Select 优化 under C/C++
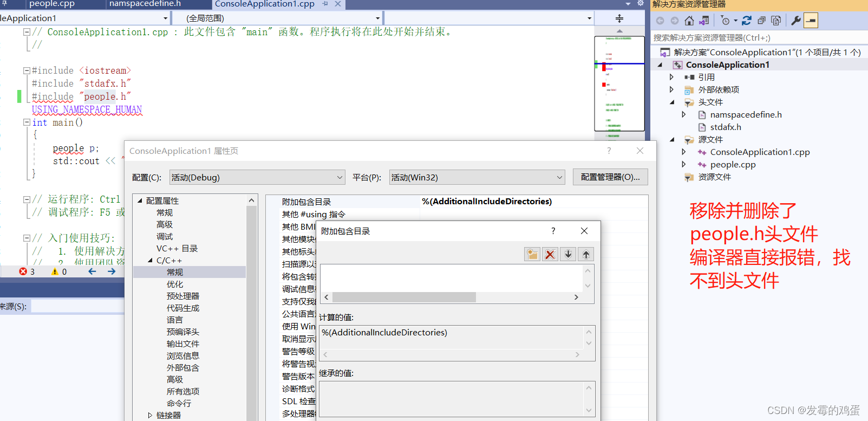The height and width of the screenshot is (421, 868). [175, 284]
